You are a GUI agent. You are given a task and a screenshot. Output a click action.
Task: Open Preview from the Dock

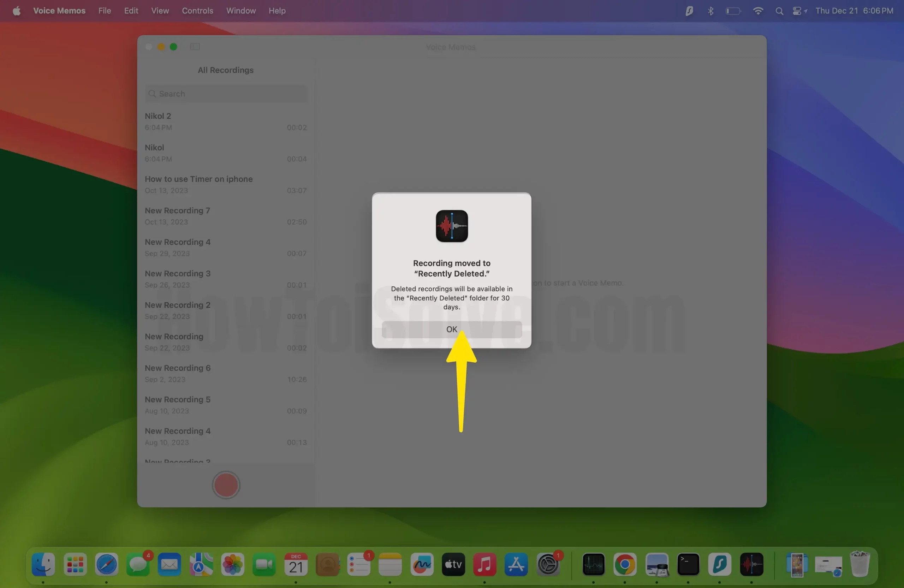pos(657,564)
